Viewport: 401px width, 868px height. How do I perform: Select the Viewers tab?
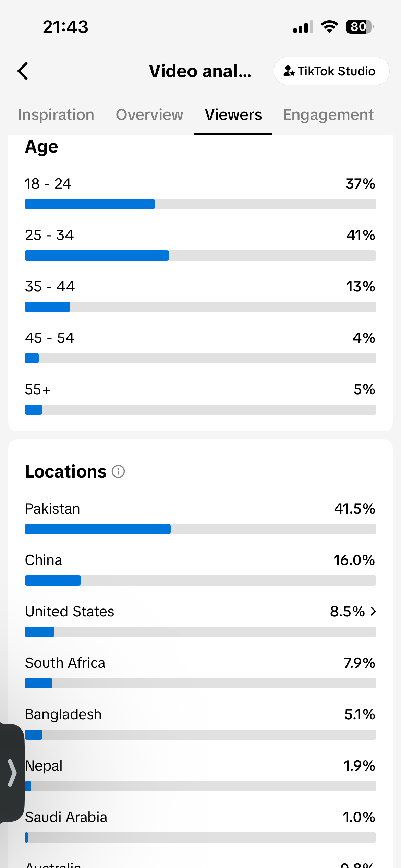(233, 114)
